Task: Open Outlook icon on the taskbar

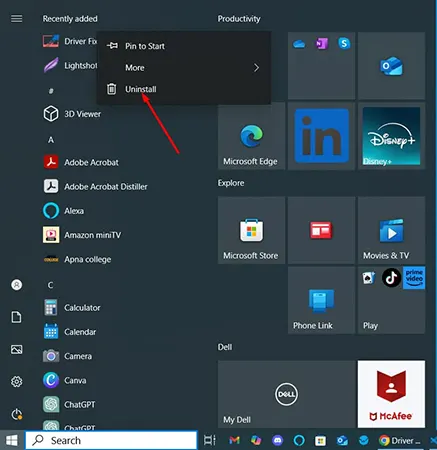Action: 342,441
